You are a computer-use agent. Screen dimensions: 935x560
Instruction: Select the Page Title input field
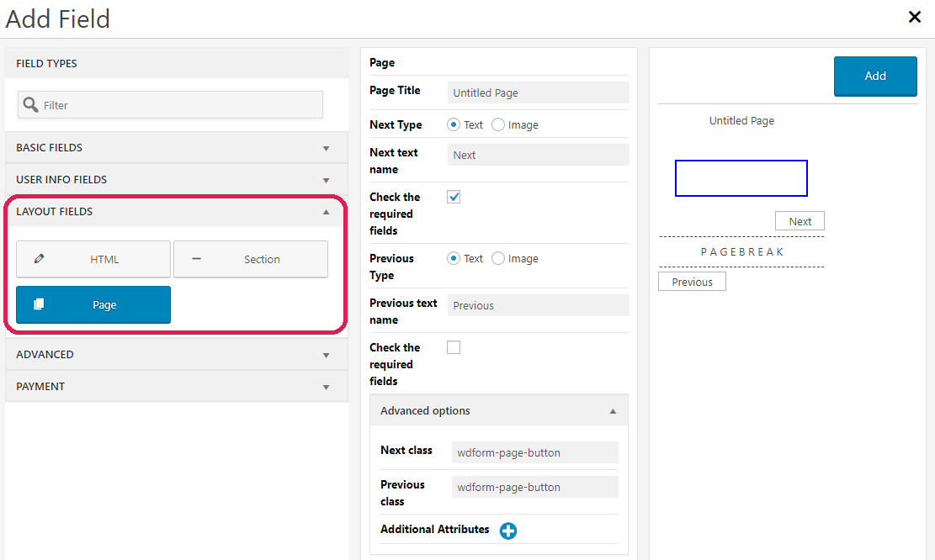click(x=537, y=92)
